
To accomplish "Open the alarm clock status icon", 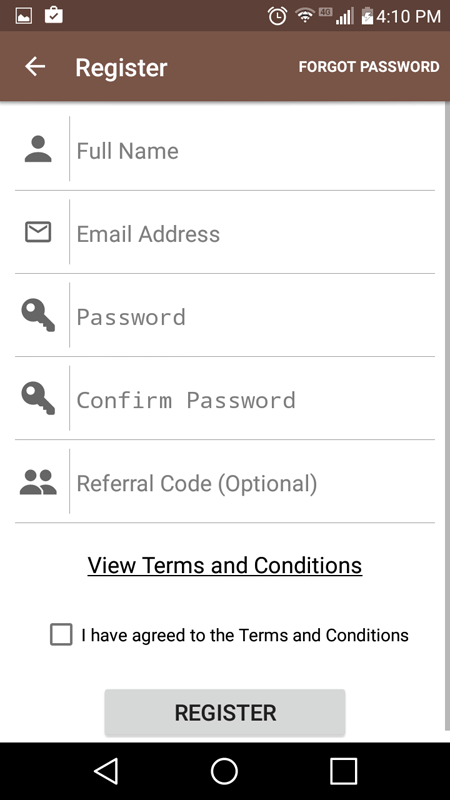I will point(278,16).
